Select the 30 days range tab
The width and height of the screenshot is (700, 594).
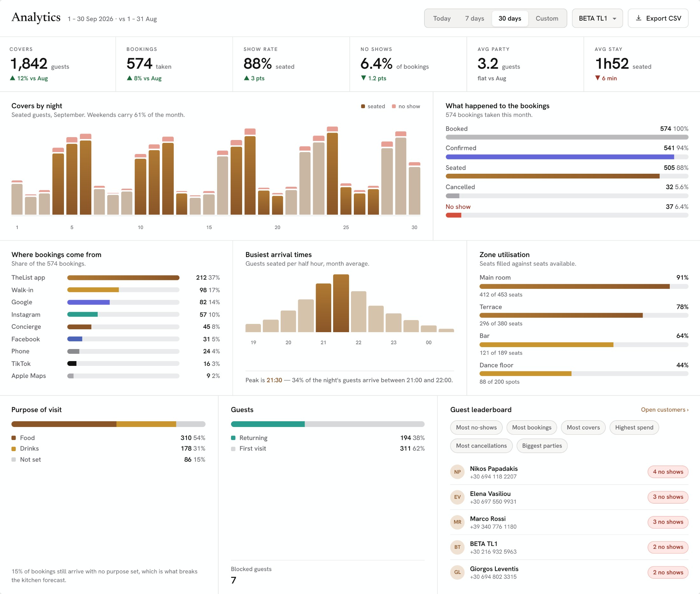coord(509,18)
